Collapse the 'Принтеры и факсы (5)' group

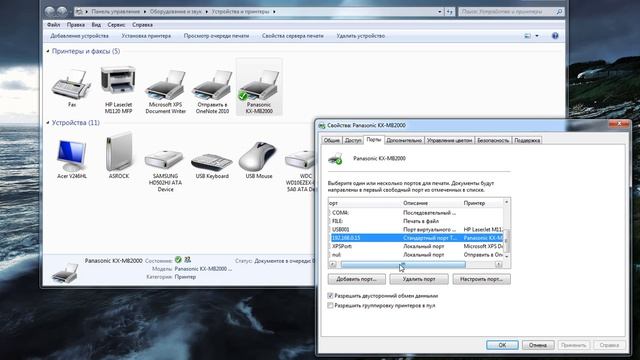(x=48, y=51)
